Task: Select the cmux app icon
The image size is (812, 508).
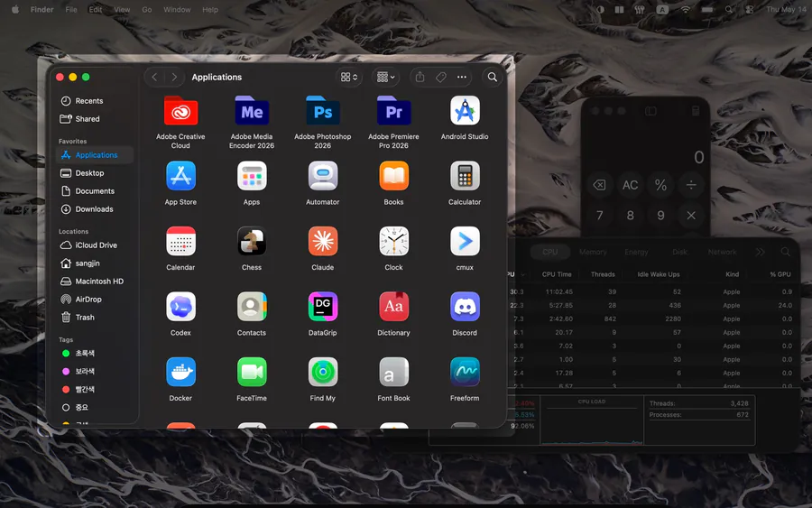Action: coord(465,241)
